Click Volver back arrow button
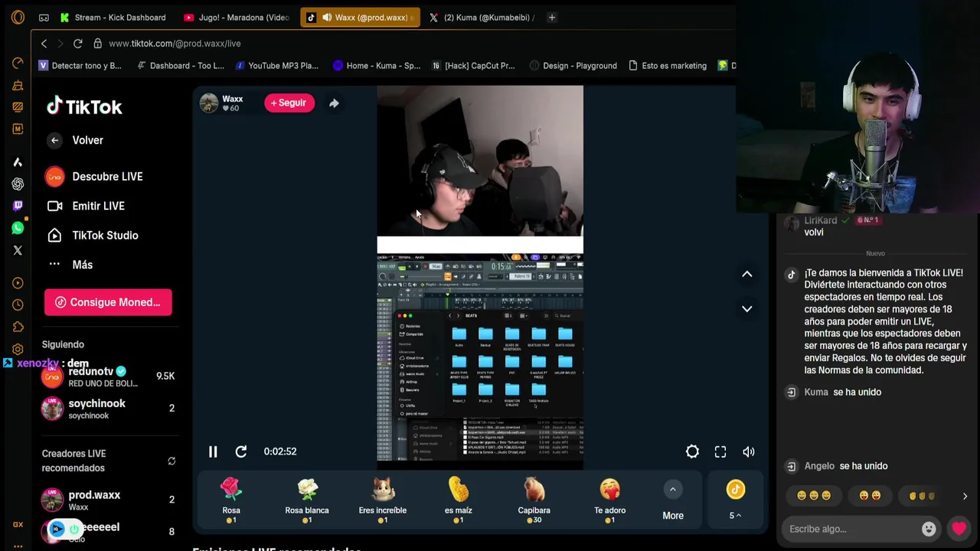 [54, 140]
